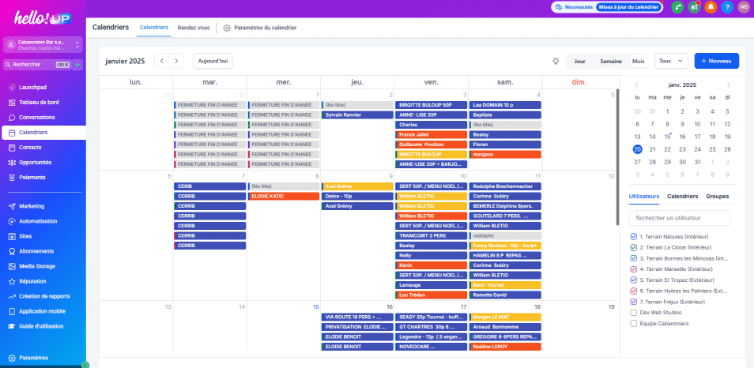Check the Équipe Cabanoniers checkbox
The image size is (754, 368).
point(633,324)
